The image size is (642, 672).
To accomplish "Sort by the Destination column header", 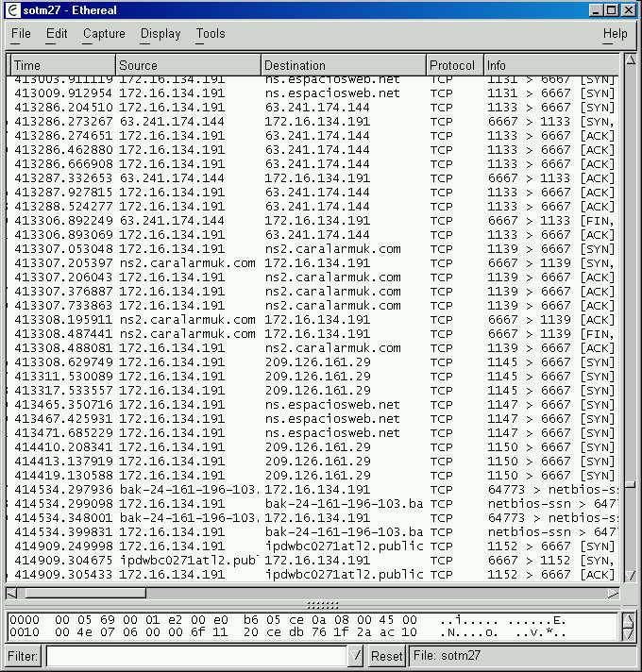I will [x=344, y=65].
